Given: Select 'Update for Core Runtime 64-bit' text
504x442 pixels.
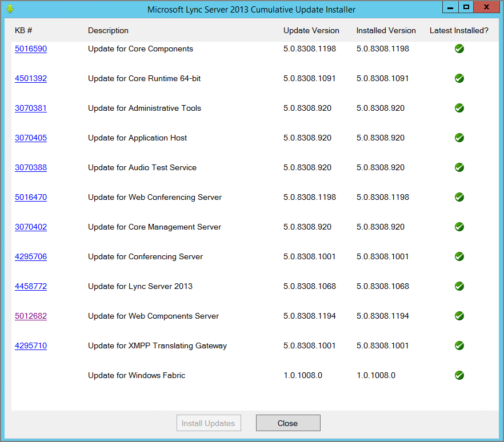Looking at the screenshot, I should tap(145, 78).
